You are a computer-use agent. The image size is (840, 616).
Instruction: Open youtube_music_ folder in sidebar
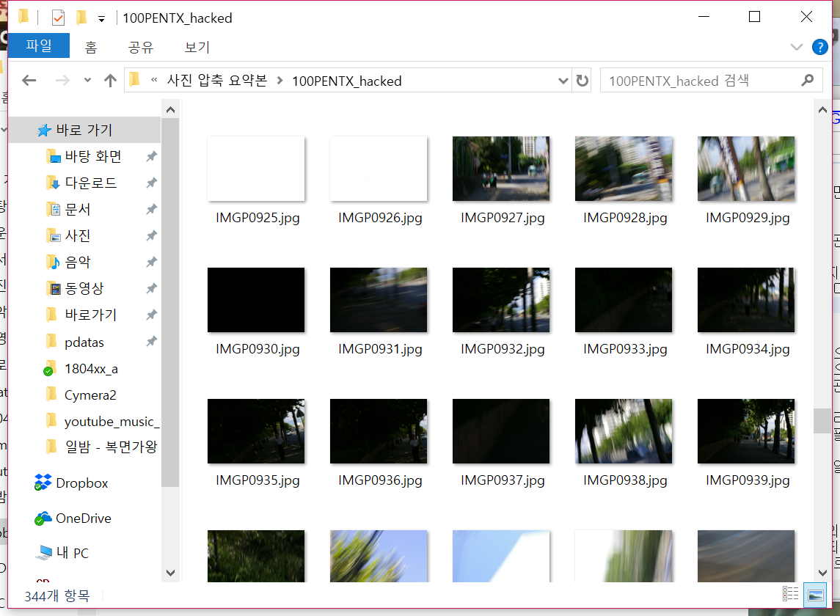point(112,422)
